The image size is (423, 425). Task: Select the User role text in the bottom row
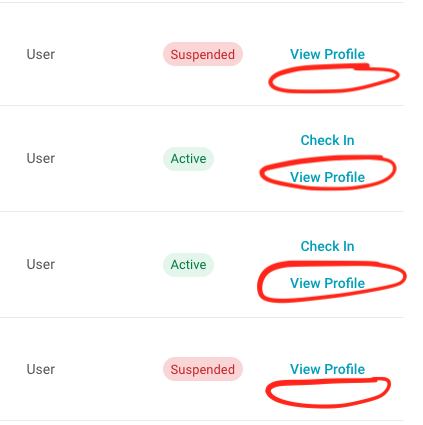[41, 369]
